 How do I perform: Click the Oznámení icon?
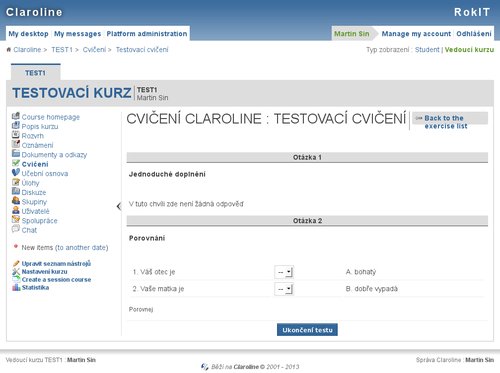coord(16,144)
